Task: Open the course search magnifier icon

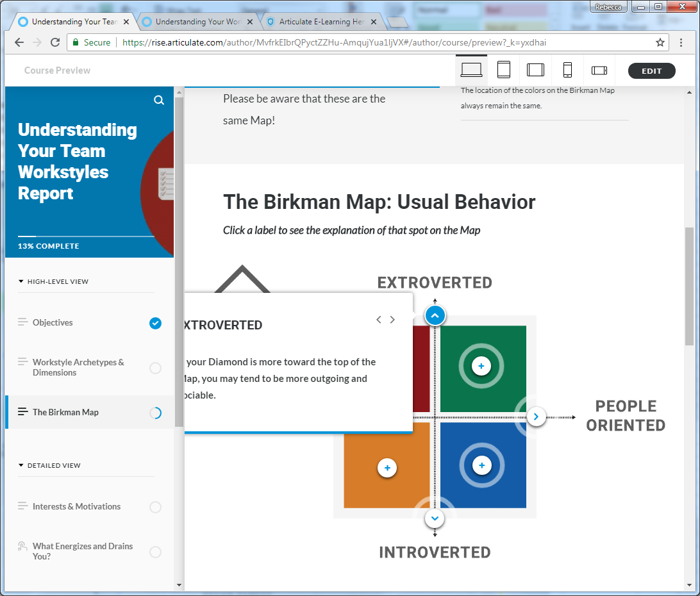Action: pos(159,101)
